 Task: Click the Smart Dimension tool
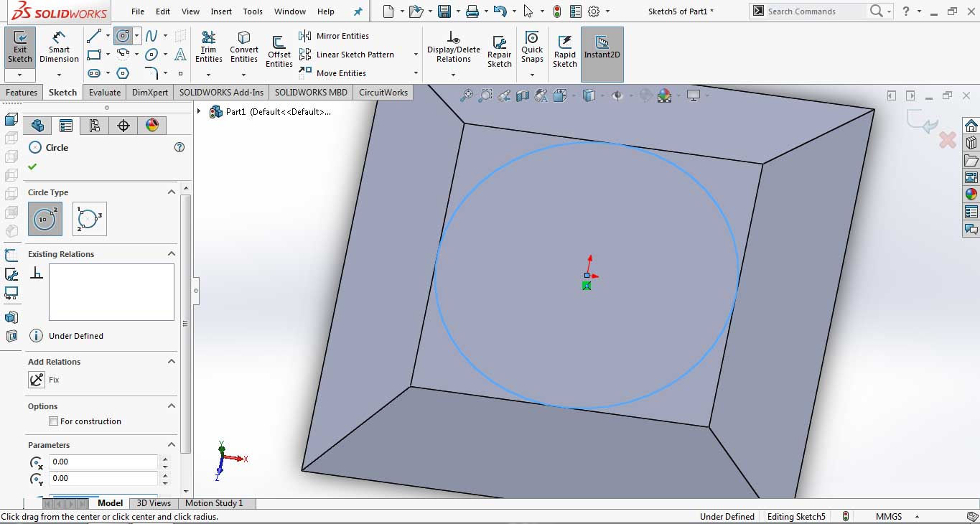(59, 47)
